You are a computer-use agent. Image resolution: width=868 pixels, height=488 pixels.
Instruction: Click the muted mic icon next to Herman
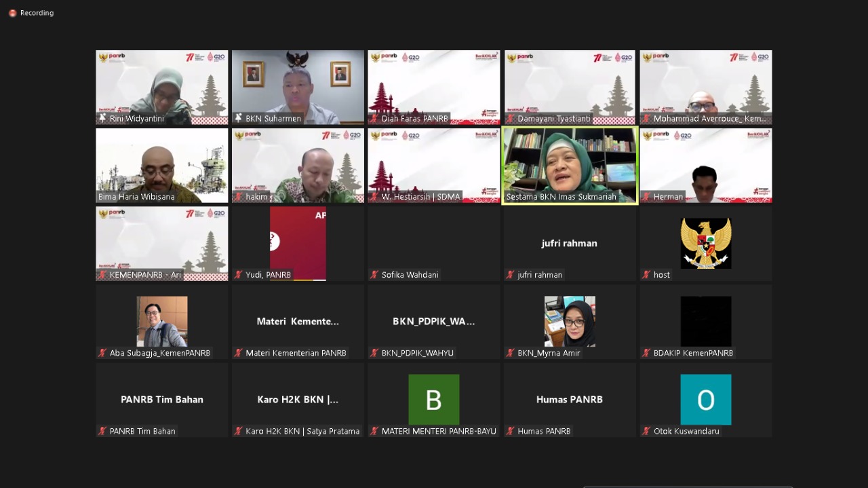[646, 197]
